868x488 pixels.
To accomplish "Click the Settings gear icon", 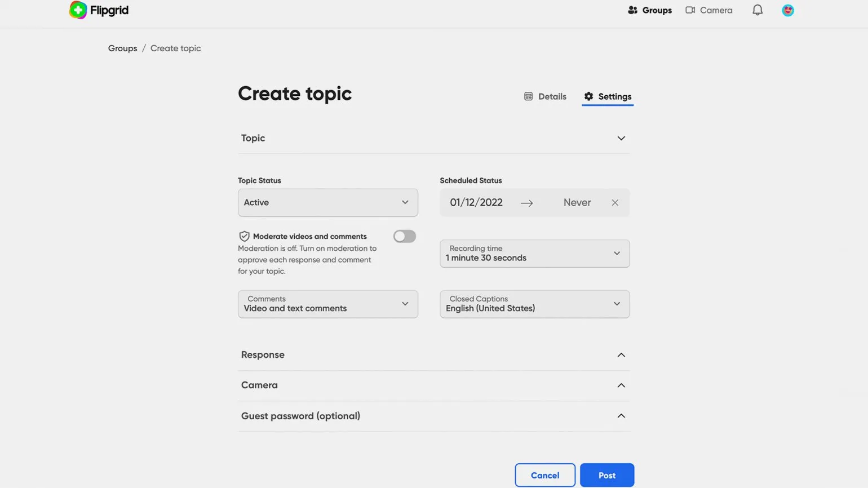I will [588, 96].
